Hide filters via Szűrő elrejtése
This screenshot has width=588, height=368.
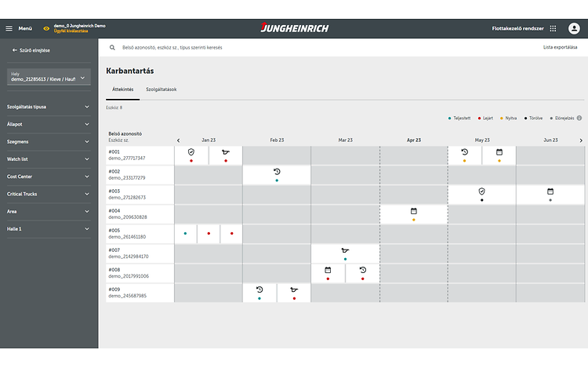[31, 50]
